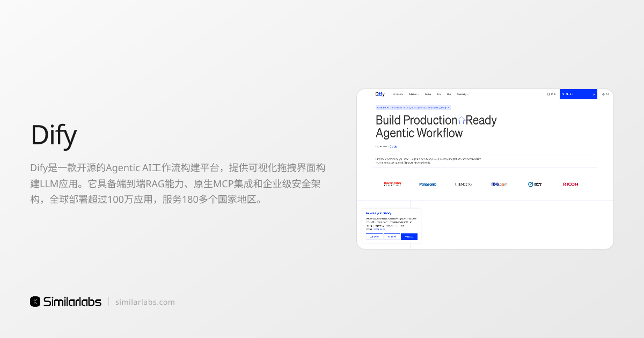Expand the Solutions dropdown menu

point(414,94)
